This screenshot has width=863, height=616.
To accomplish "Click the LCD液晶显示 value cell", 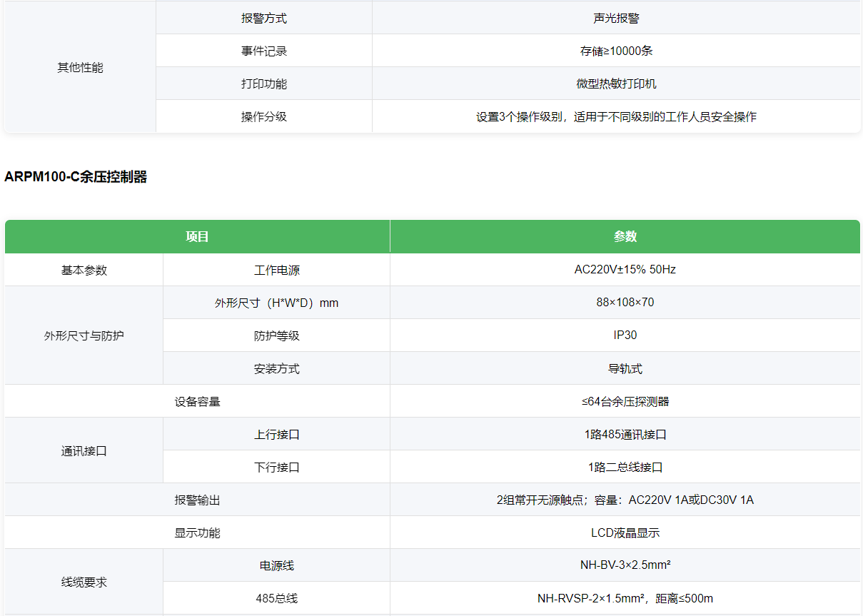I will click(625, 532).
